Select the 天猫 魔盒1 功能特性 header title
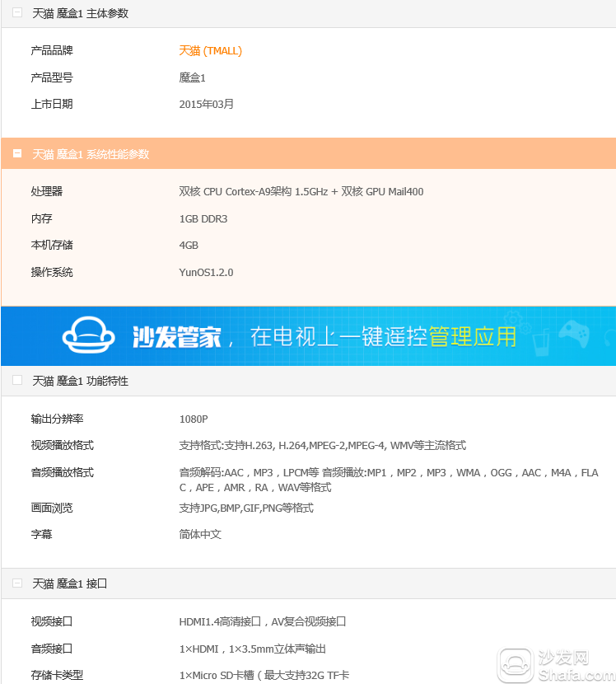Image resolution: width=616 pixels, height=684 pixels. click(x=80, y=382)
